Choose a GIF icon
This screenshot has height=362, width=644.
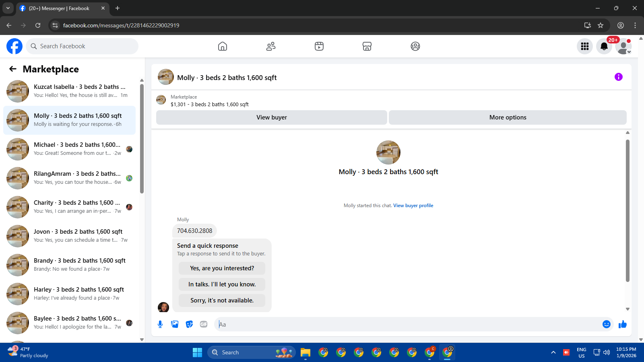click(204, 324)
